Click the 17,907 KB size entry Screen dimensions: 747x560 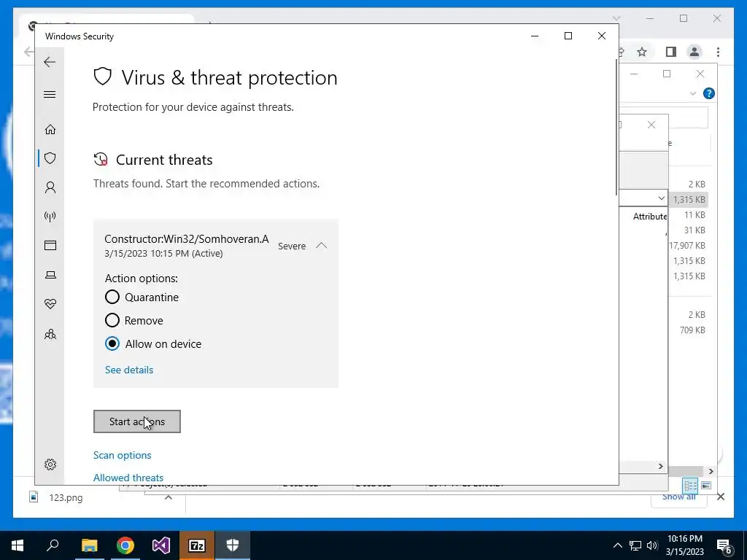coord(687,246)
